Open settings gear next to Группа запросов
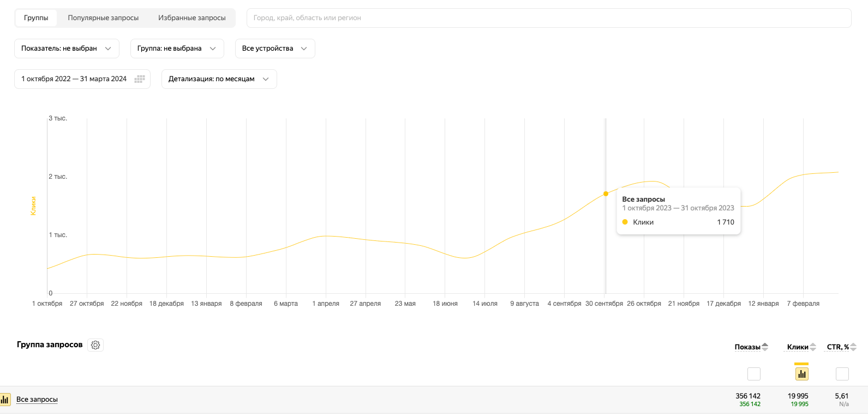868x417 pixels. click(x=95, y=345)
